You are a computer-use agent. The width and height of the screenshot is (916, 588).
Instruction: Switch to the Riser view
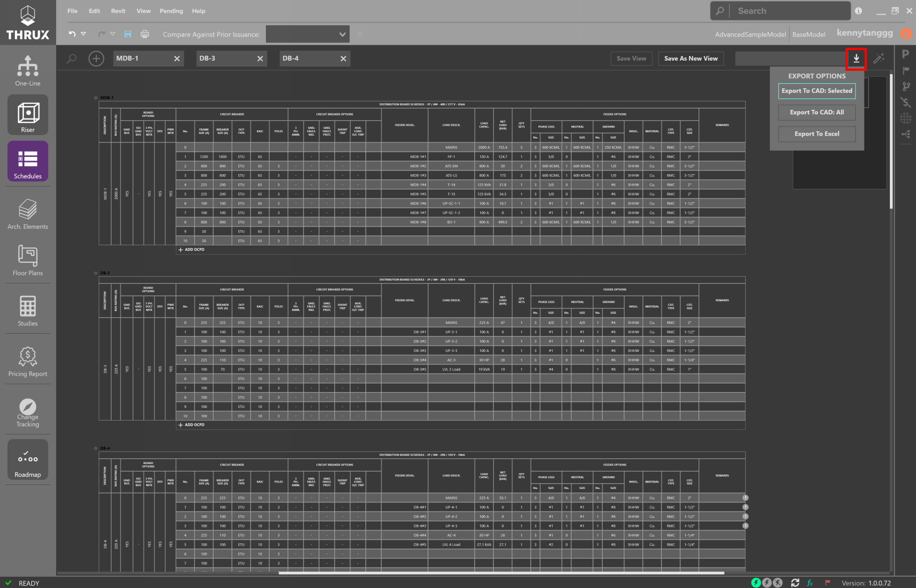pos(28,115)
